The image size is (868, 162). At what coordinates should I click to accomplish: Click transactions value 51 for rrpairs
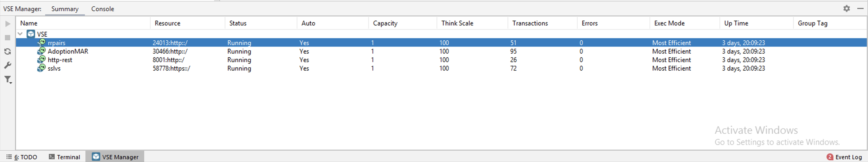point(513,43)
